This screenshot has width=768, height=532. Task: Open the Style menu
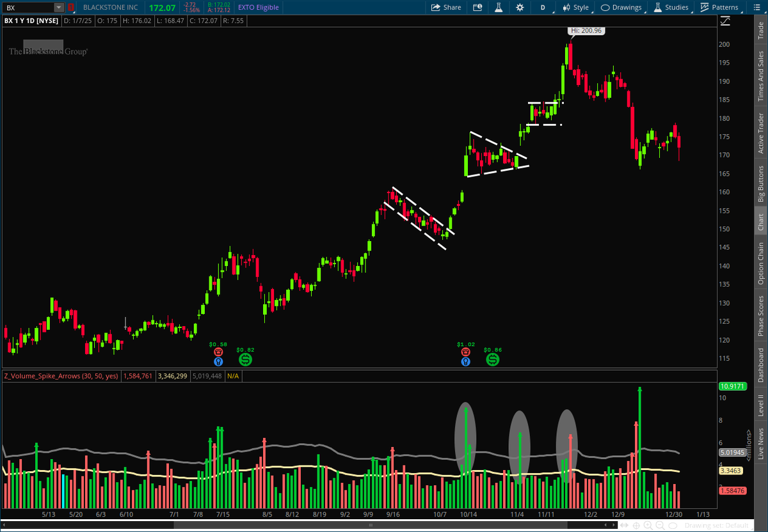(575, 8)
